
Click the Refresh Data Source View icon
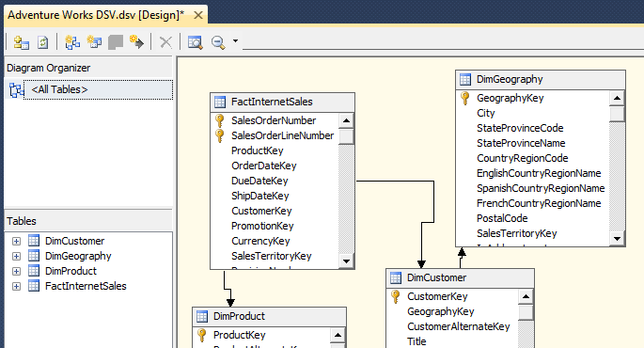42,42
